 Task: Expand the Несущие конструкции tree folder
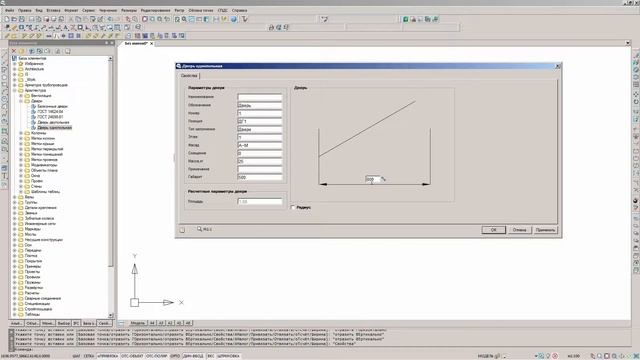click(x=15, y=240)
